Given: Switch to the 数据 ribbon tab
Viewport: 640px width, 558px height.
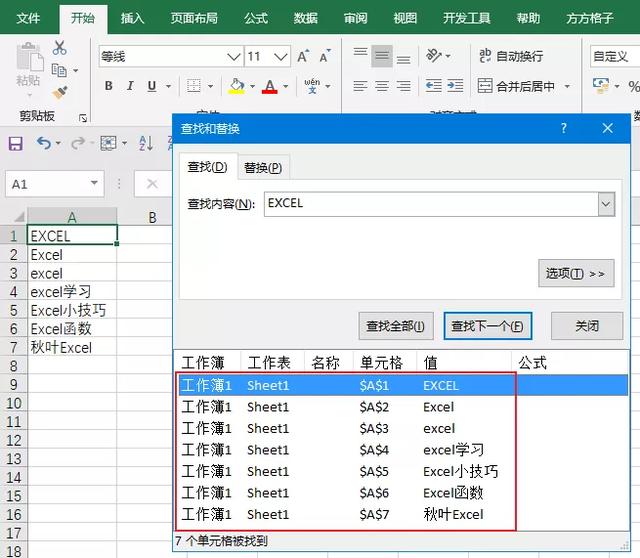Looking at the screenshot, I should [x=306, y=18].
